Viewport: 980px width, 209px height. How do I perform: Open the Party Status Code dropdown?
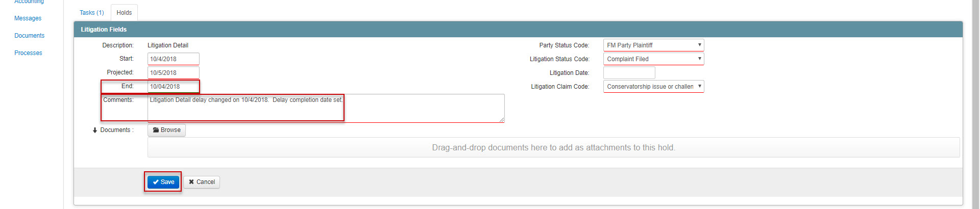pyautogui.click(x=654, y=45)
